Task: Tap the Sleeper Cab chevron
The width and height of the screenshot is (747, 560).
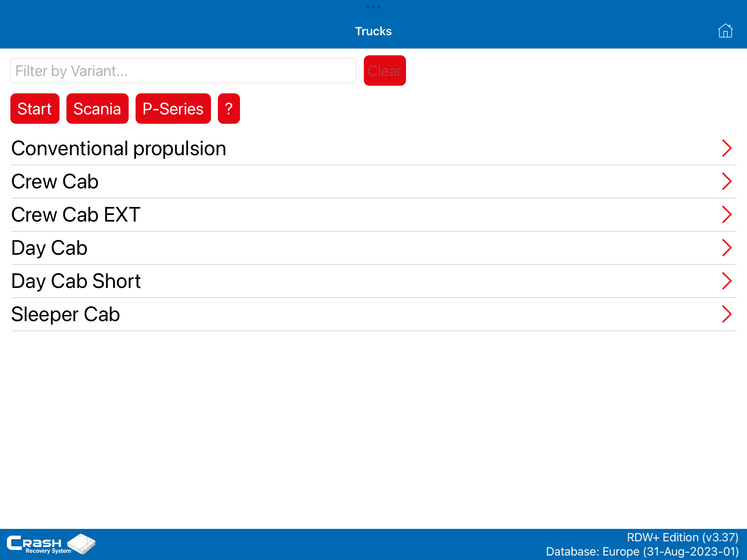Action: click(x=727, y=314)
